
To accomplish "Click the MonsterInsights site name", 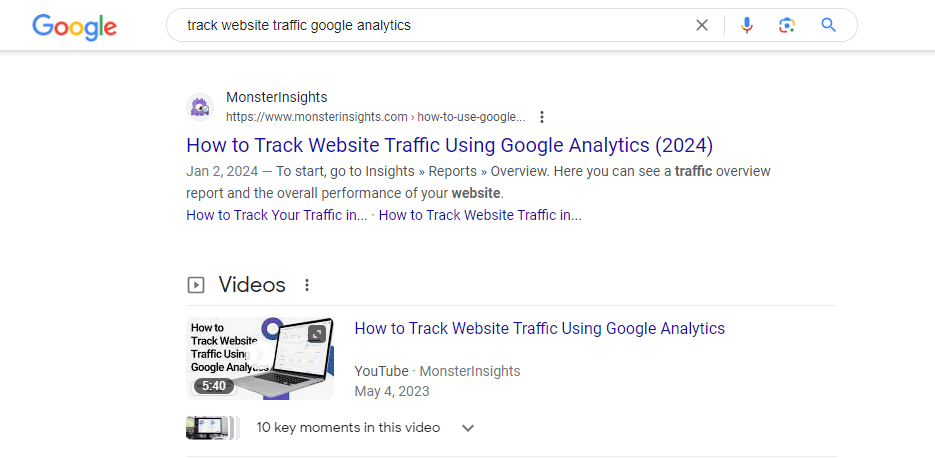I will [x=277, y=97].
